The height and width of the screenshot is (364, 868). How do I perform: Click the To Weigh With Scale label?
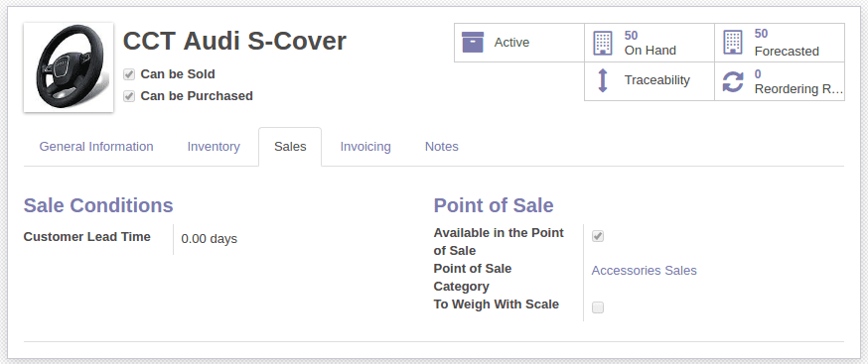pos(496,304)
